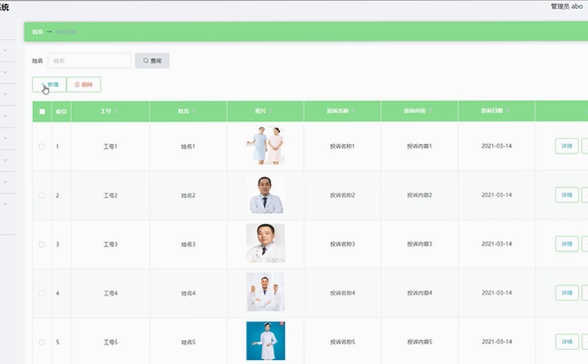Expand the third sidebar menu chevron

point(5,94)
